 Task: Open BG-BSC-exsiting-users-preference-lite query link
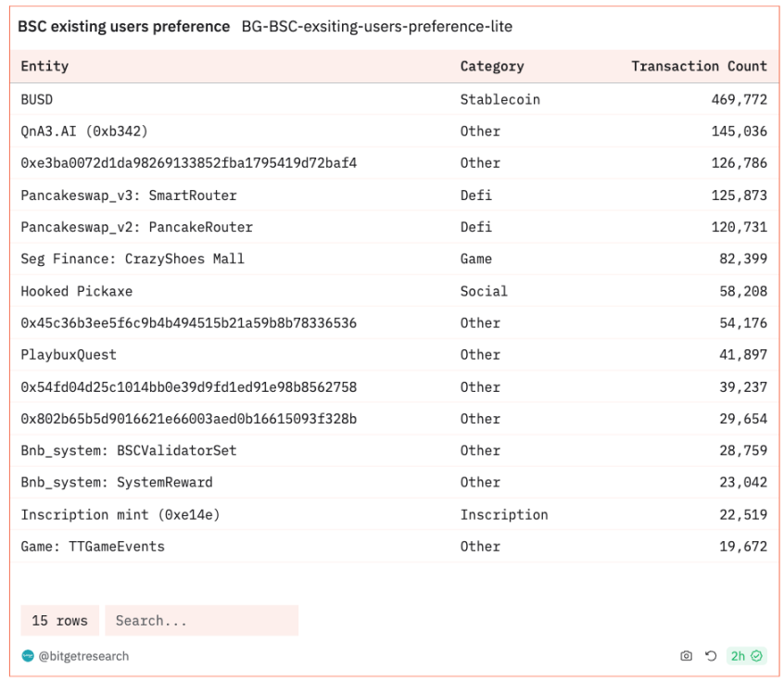[x=376, y=27]
